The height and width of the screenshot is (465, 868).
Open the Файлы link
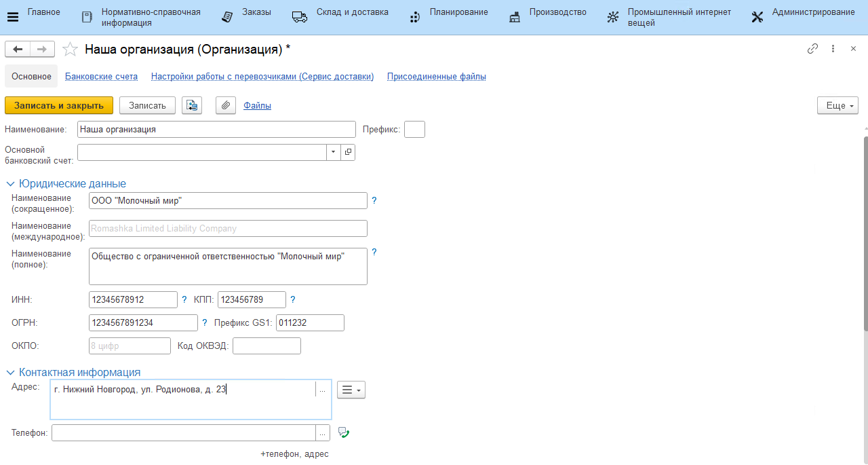[257, 105]
